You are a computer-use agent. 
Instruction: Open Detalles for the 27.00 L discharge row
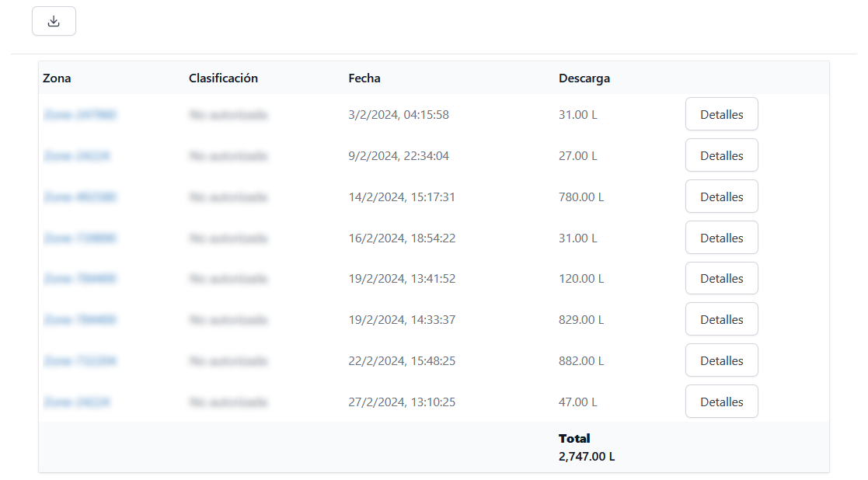pos(721,155)
